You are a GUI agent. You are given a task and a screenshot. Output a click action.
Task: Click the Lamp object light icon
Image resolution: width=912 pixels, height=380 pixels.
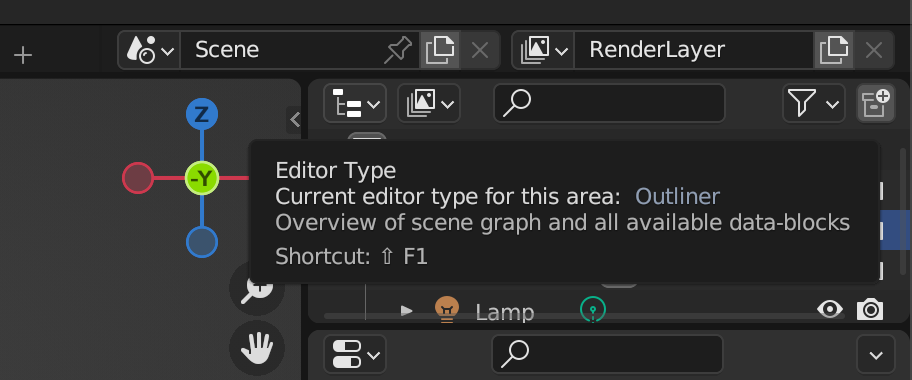[447, 310]
